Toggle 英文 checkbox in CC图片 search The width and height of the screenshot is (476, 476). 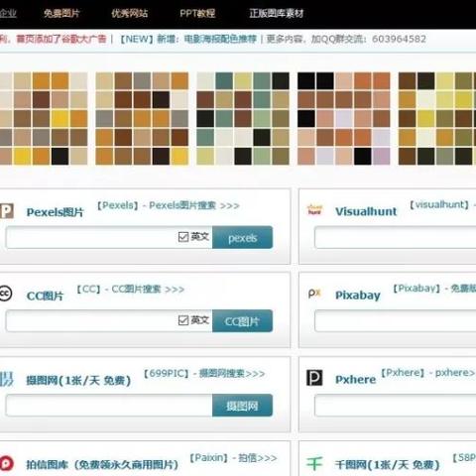[x=183, y=320]
